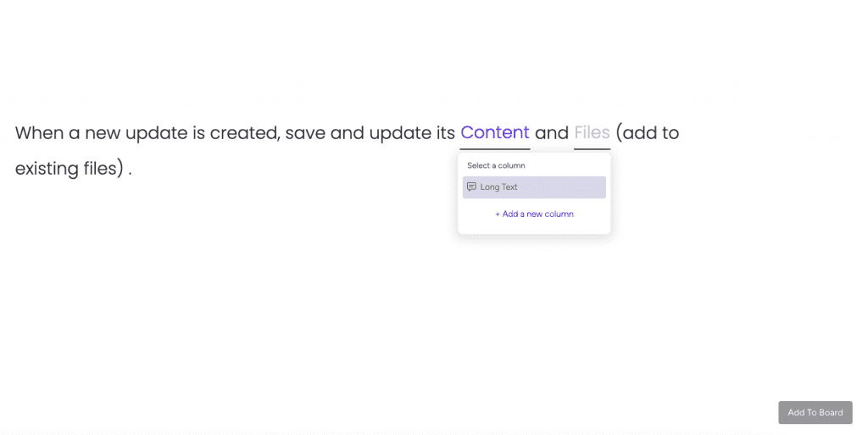This screenshot has height=435, width=868.
Task: Click the text 'save and update its'
Action: [370, 133]
